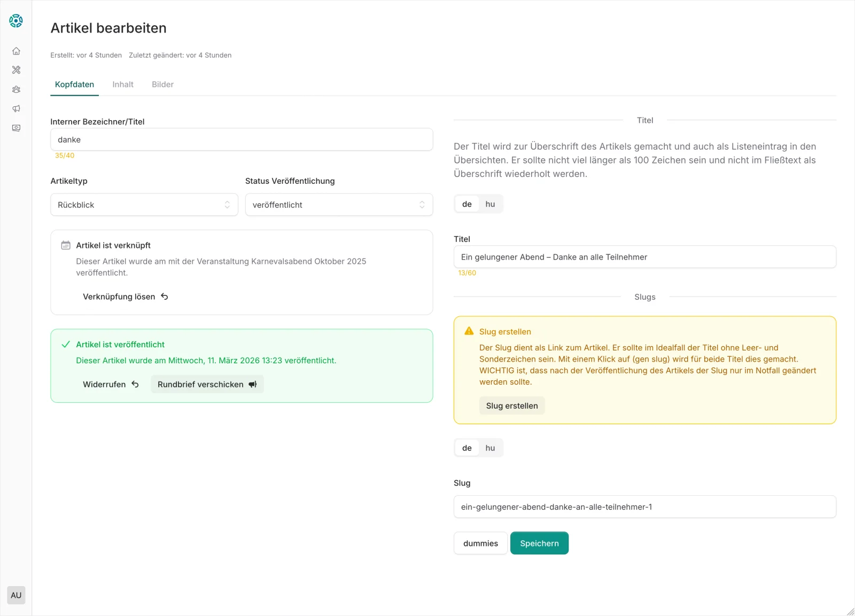This screenshot has width=855, height=616.
Task: Open the money/finance sidebar icon
Action: tap(16, 128)
